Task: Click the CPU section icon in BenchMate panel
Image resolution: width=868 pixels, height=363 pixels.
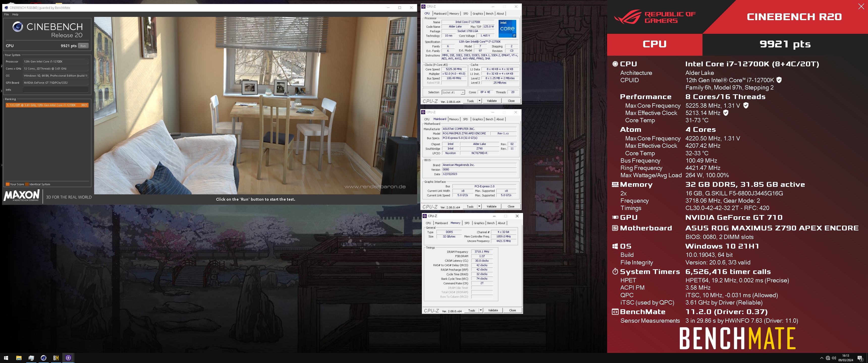Action: [615, 64]
